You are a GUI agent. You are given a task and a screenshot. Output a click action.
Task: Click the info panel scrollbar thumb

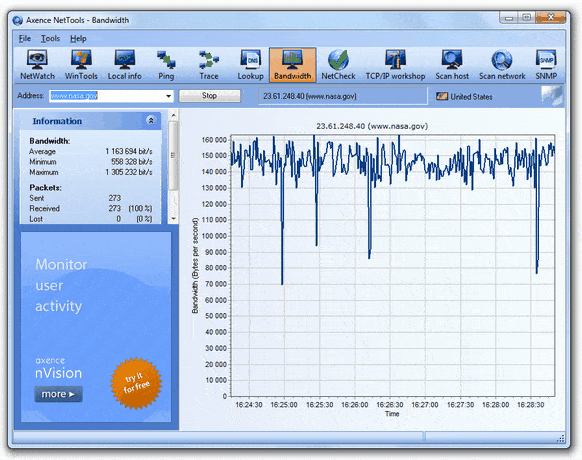click(x=173, y=155)
